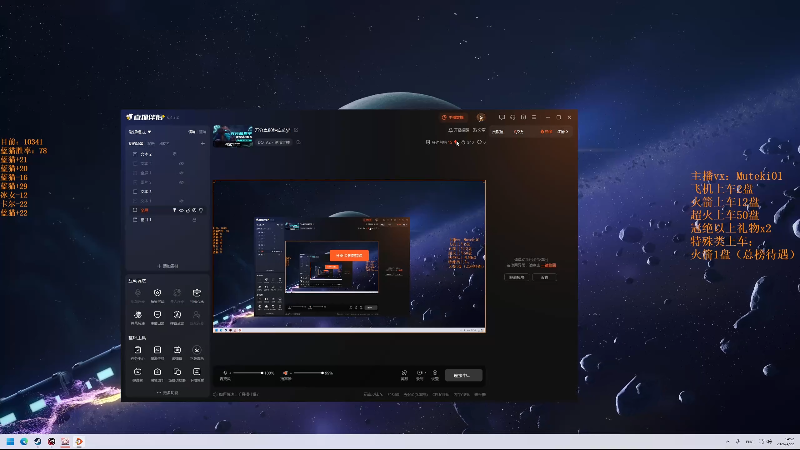Click the edit icon next to the stream title
The height and width of the screenshot is (450, 800).
coord(296,130)
